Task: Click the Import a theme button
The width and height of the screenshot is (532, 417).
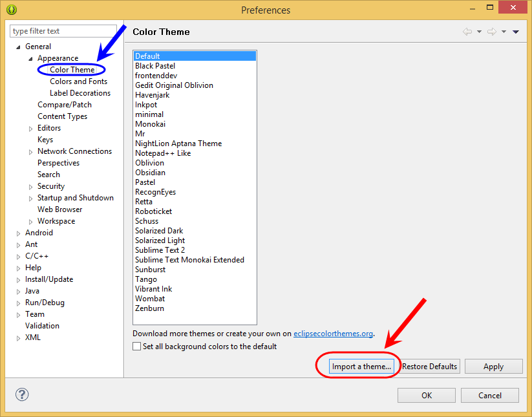Action: (361, 367)
